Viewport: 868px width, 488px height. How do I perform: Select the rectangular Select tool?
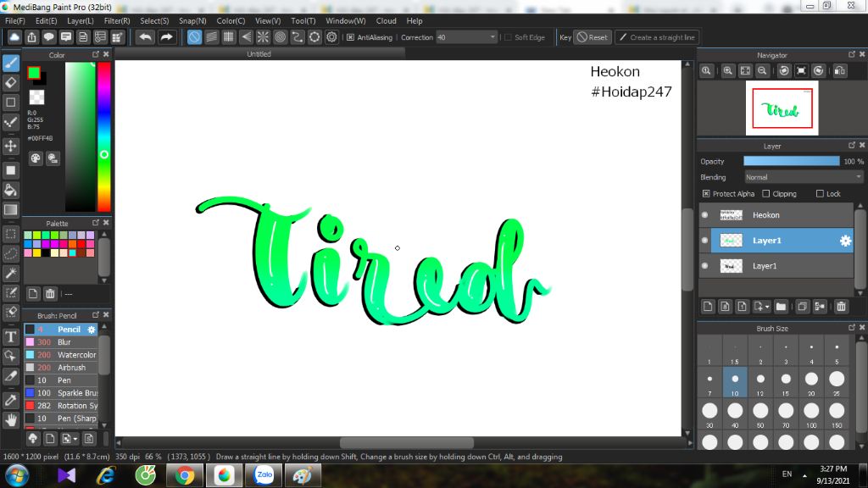[x=10, y=234]
